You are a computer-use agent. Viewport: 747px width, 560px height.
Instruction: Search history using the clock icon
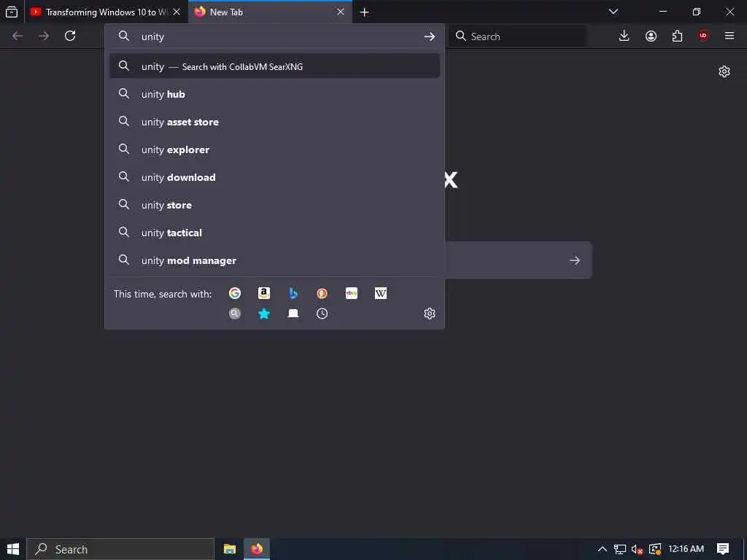322,314
